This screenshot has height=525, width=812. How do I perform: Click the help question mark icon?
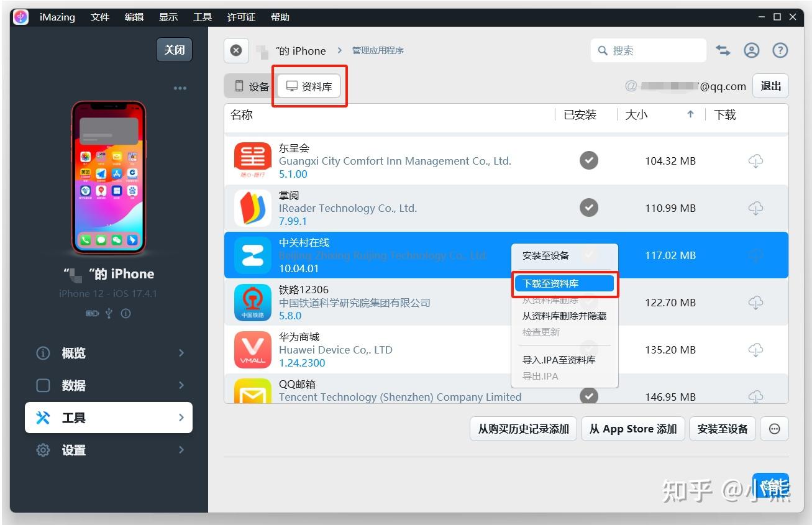[780, 50]
